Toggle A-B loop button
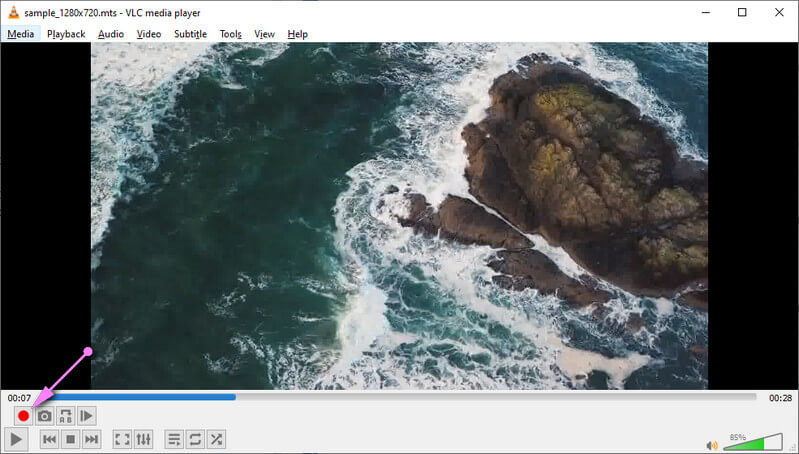 coord(65,416)
